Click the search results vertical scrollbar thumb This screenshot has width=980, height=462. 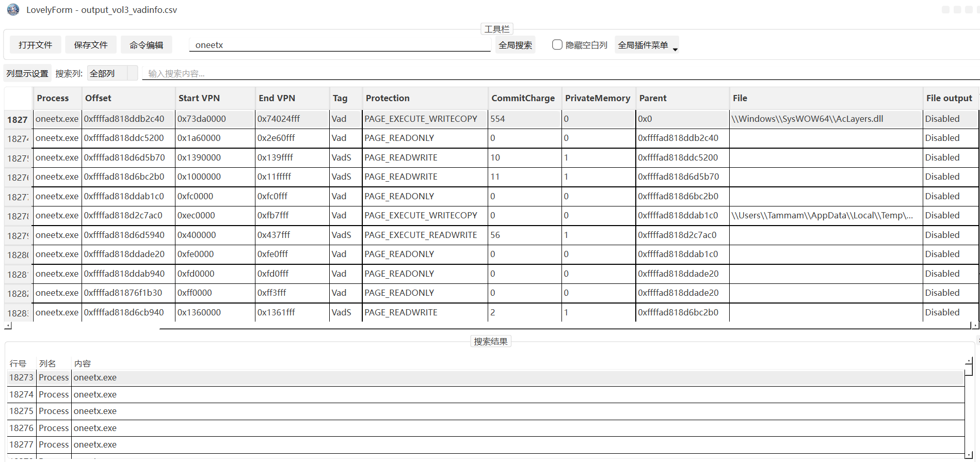[x=969, y=370]
